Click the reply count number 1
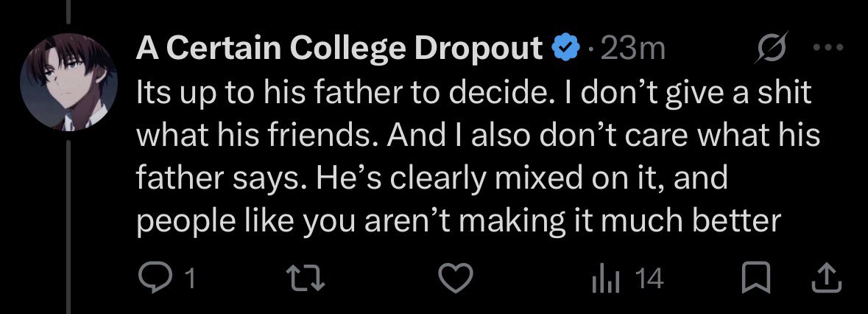The image size is (868, 314). coord(190,279)
